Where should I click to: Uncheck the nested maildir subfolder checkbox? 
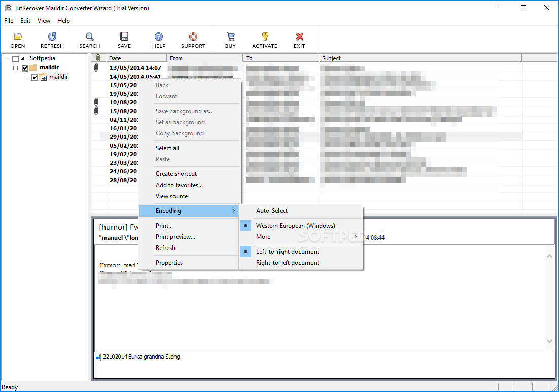pyautogui.click(x=34, y=77)
